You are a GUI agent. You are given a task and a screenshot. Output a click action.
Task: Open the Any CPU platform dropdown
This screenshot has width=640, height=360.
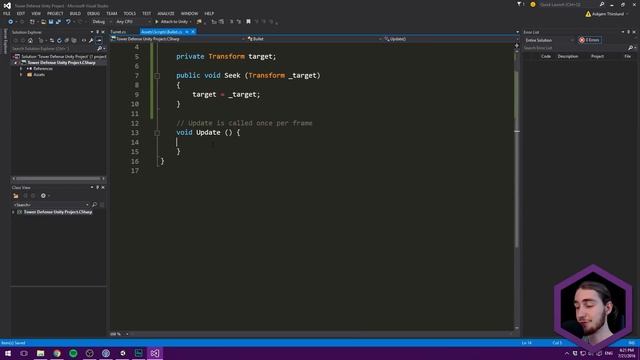point(133,22)
